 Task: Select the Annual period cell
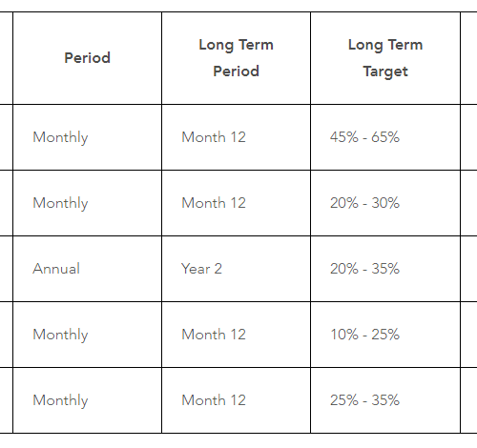pos(87,269)
